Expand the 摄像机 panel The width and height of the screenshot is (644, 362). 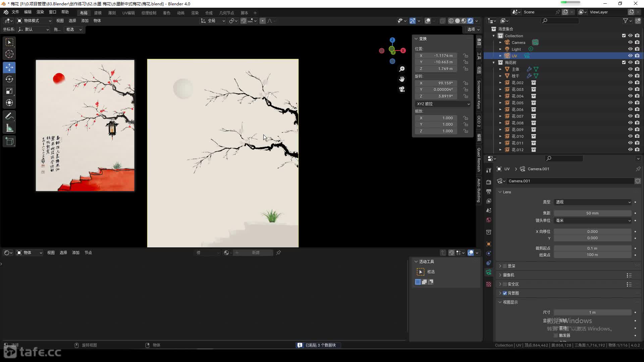(500, 275)
